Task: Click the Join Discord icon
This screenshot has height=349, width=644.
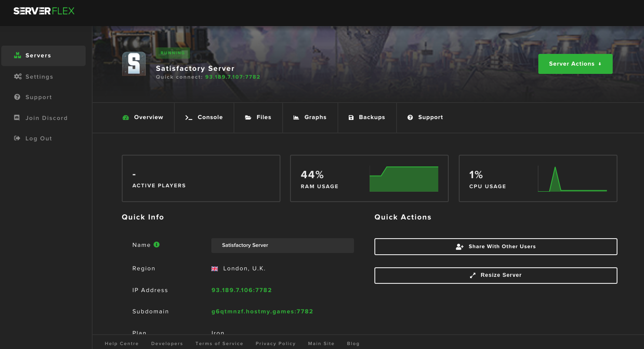Action: [x=17, y=118]
